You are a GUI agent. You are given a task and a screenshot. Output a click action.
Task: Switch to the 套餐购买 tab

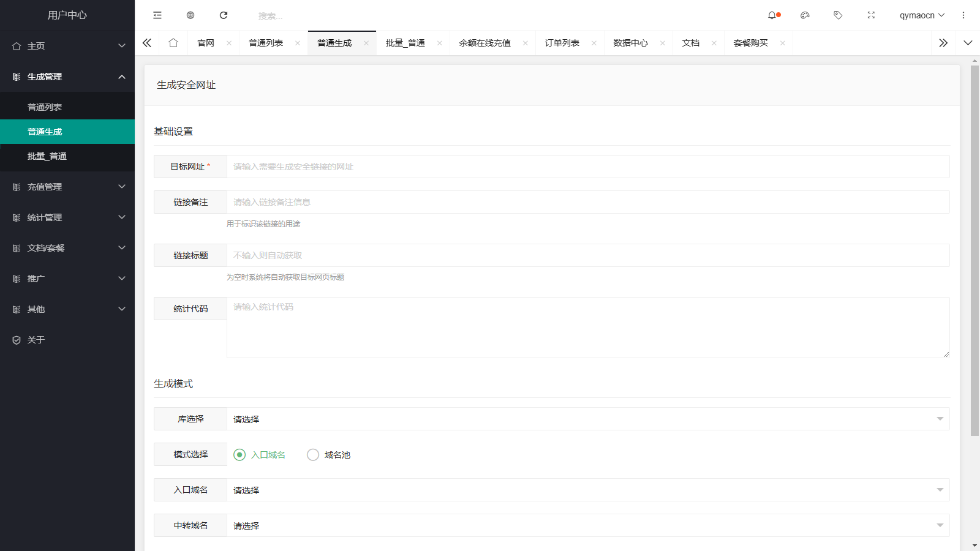tap(752, 42)
